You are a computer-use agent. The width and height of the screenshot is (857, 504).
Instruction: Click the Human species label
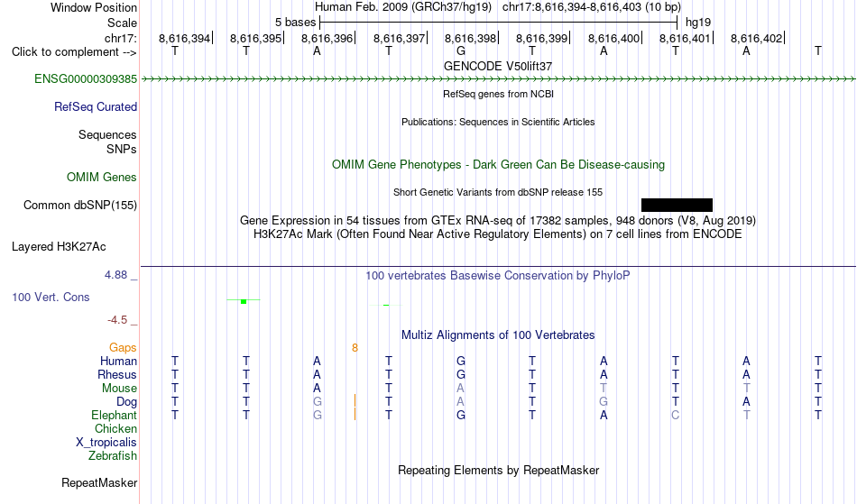coord(118,361)
